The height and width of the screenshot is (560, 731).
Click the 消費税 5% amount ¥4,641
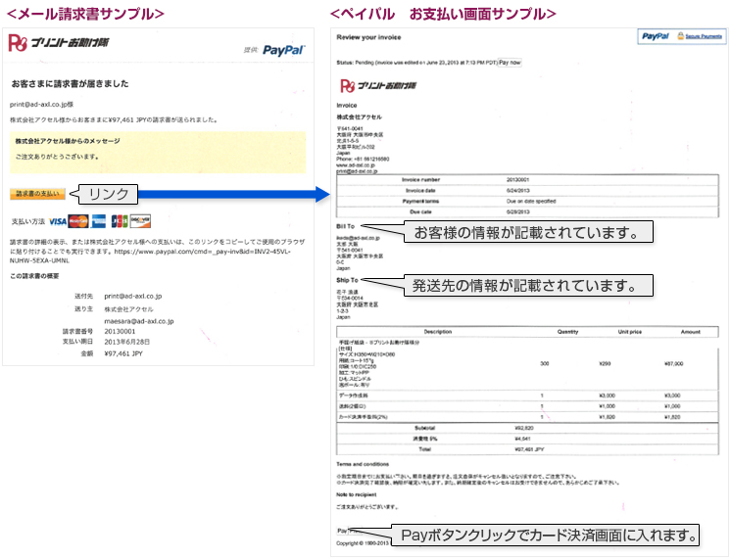click(x=522, y=439)
